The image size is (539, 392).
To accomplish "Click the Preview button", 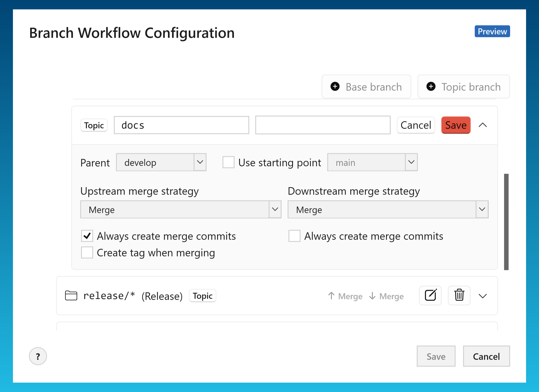I will coord(492,31).
